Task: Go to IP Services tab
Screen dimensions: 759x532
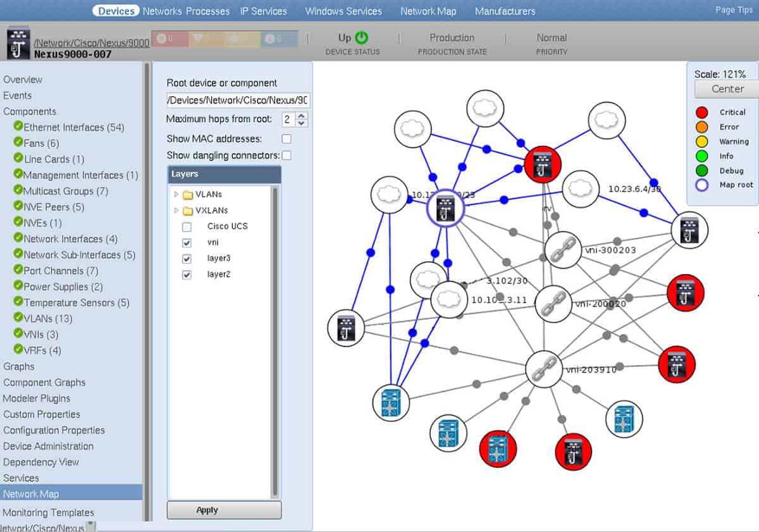Action: 264,11
